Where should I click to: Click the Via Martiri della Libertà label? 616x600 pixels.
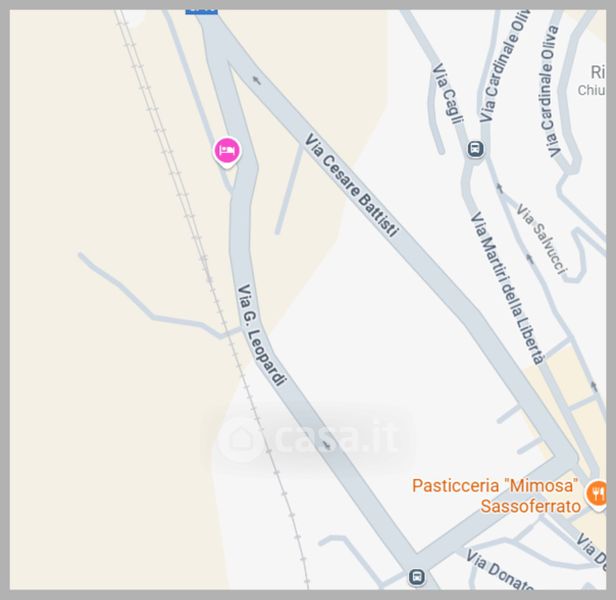pos(508,288)
